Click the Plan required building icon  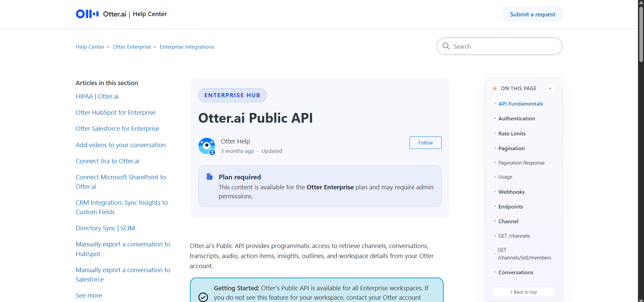point(209,177)
